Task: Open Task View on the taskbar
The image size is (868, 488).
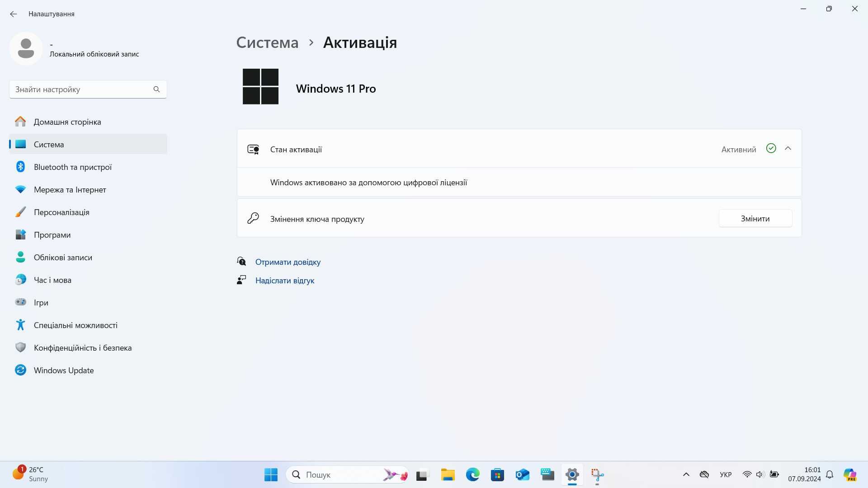Action: (x=422, y=474)
